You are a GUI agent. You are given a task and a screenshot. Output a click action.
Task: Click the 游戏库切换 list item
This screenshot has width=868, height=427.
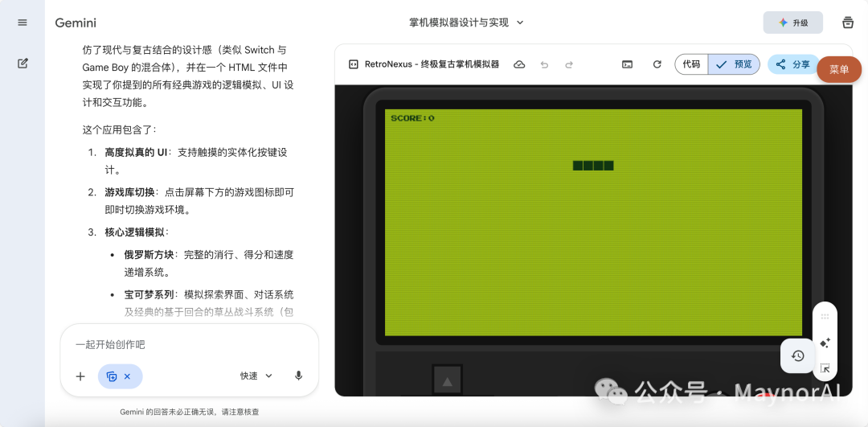click(x=199, y=202)
